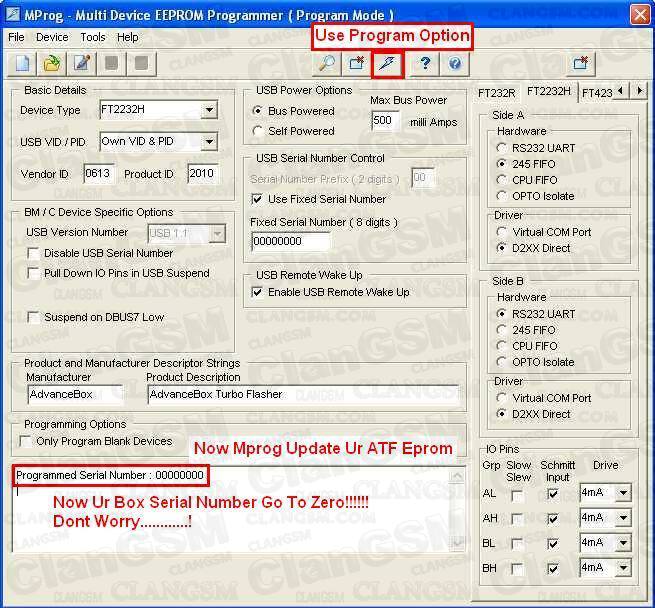Select the Self Powered radio button
The width and height of the screenshot is (655, 608).
tap(258, 131)
